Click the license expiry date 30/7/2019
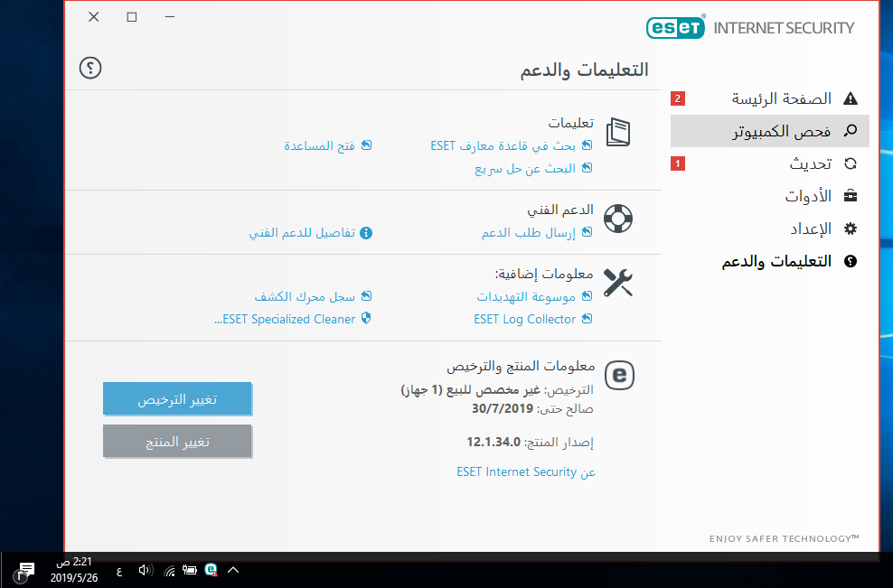893x588 pixels. [503, 408]
